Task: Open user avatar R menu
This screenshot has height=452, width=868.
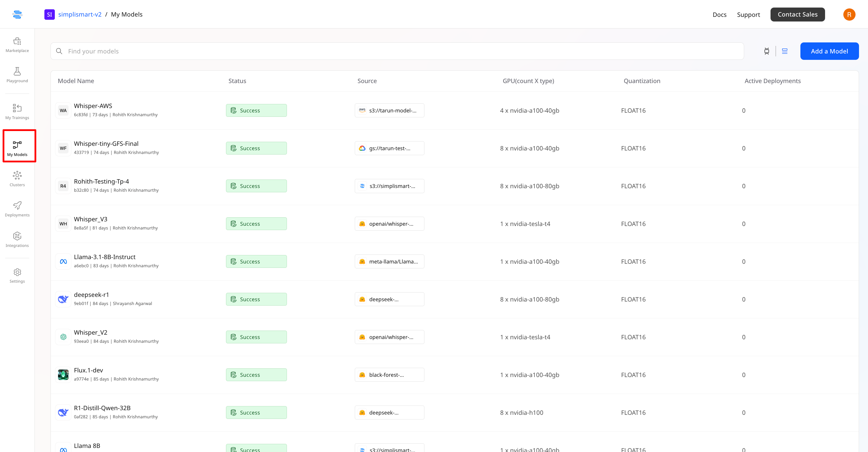Action: click(x=849, y=15)
